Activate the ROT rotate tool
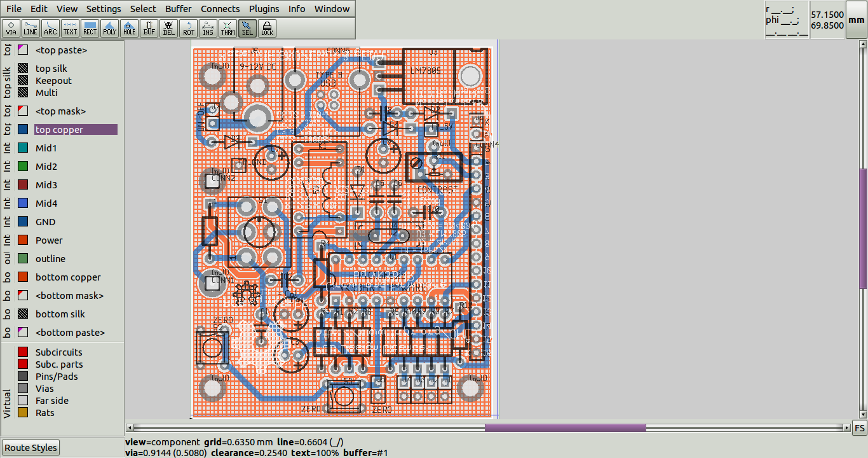 pyautogui.click(x=188, y=28)
